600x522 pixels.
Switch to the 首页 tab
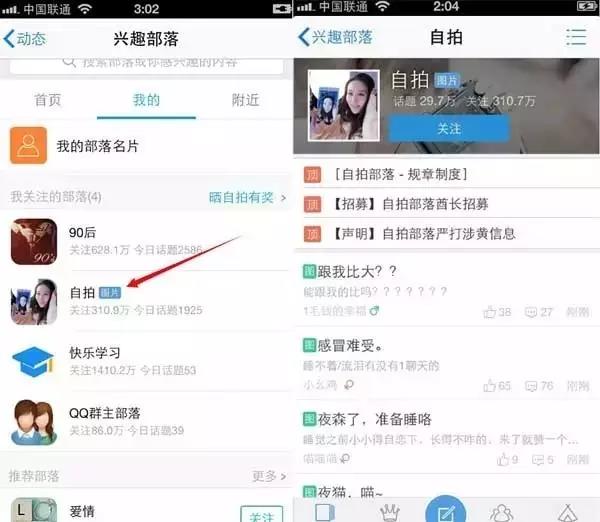click(48, 100)
